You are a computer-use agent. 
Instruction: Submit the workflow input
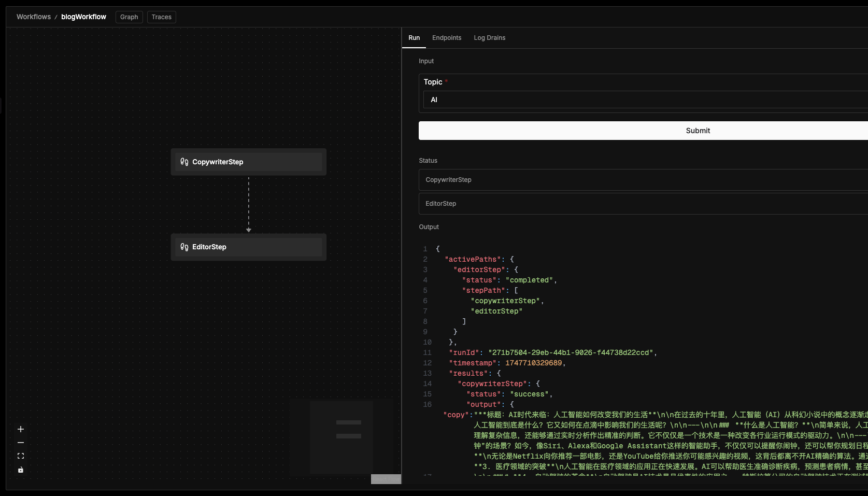[644, 131]
